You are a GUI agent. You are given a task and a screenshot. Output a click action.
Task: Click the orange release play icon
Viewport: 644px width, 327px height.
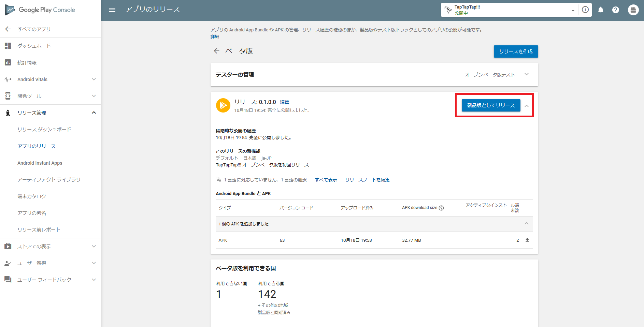tap(223, 105)
